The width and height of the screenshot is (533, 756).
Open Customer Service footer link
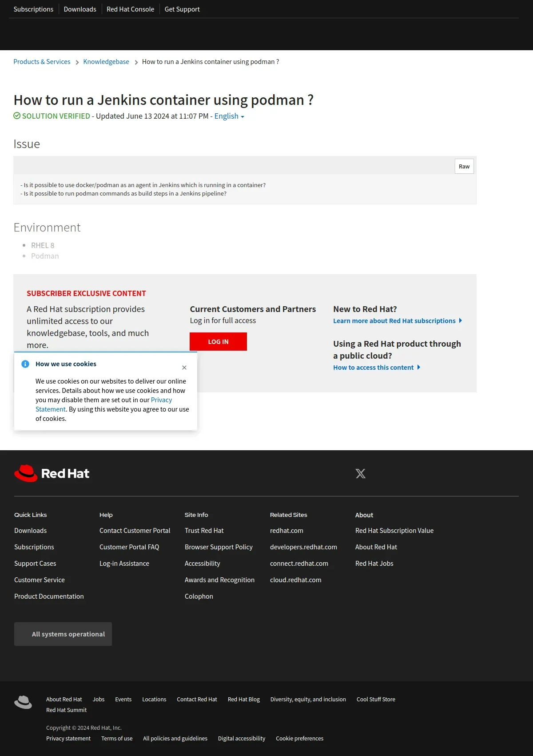click(40, 580)
